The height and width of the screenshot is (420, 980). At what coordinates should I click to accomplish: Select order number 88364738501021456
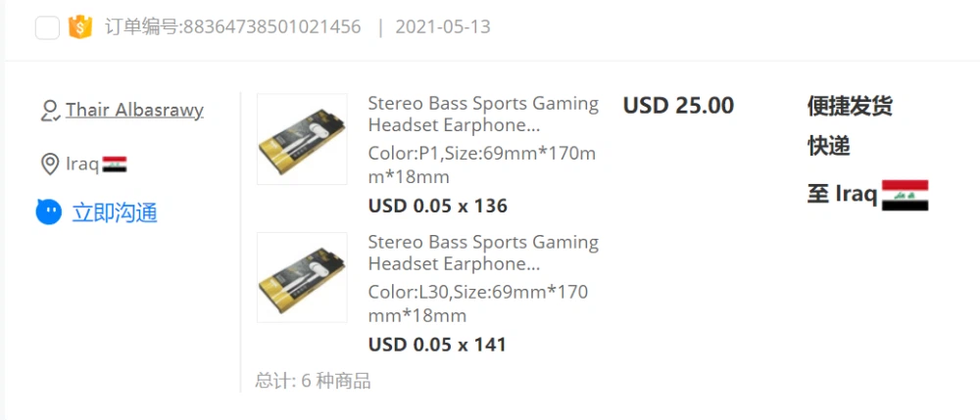(232, 26)
